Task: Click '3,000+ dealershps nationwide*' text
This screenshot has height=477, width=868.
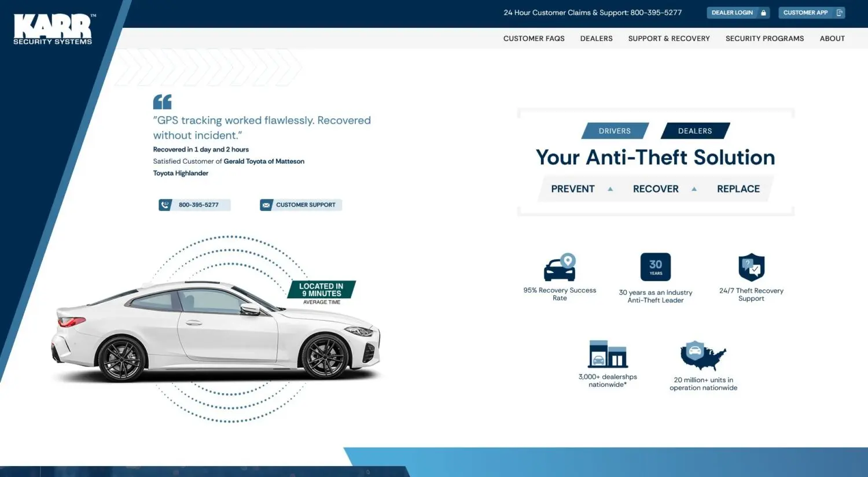Action: (608, 380)
